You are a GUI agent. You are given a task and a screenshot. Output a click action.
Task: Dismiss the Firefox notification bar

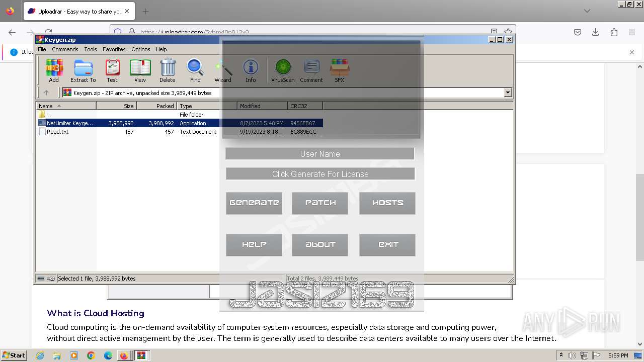[x=632, y=52]
